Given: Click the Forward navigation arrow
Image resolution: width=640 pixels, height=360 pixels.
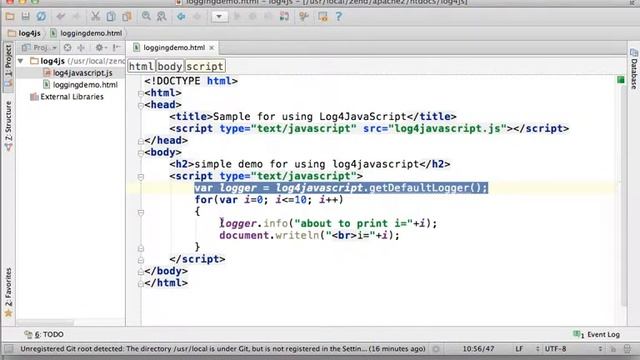Looking at the screenshot, I should (197, 16).
